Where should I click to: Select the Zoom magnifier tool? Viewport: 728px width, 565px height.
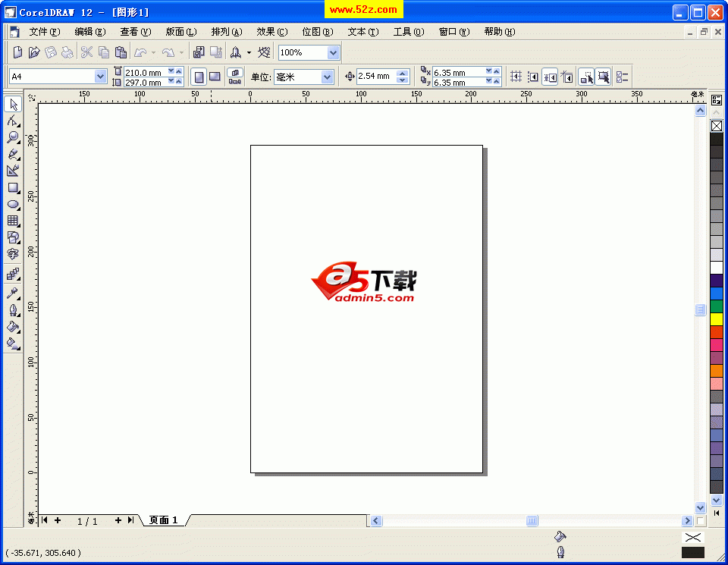click(13, 138)
